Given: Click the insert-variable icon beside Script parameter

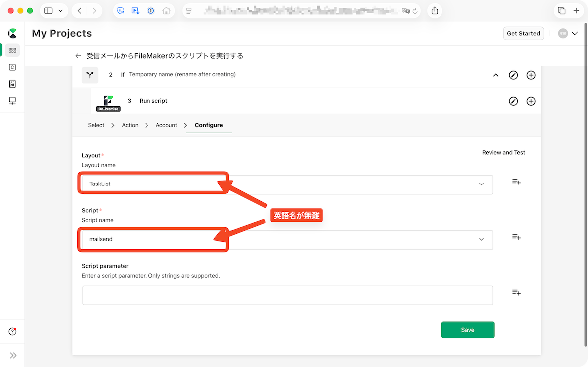Looking at the screenshot, I should click(x=516, y=293).
